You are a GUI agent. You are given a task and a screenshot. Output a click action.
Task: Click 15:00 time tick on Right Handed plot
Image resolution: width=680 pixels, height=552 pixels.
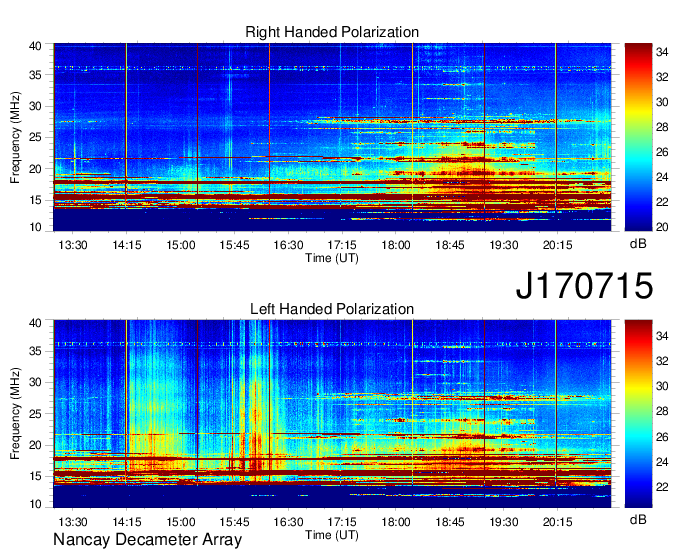[x=181, y=245]
